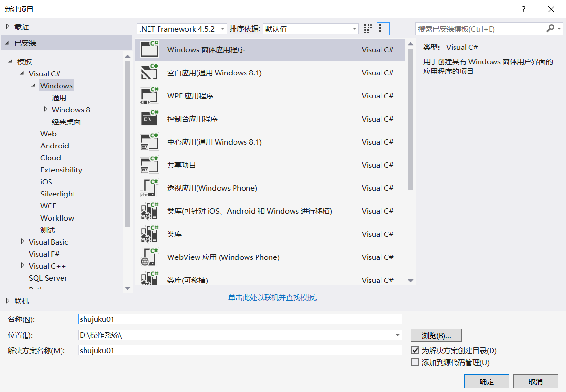Open the 位置 path dropdown arrow
The image size is (566, 392).
point(397,335)
